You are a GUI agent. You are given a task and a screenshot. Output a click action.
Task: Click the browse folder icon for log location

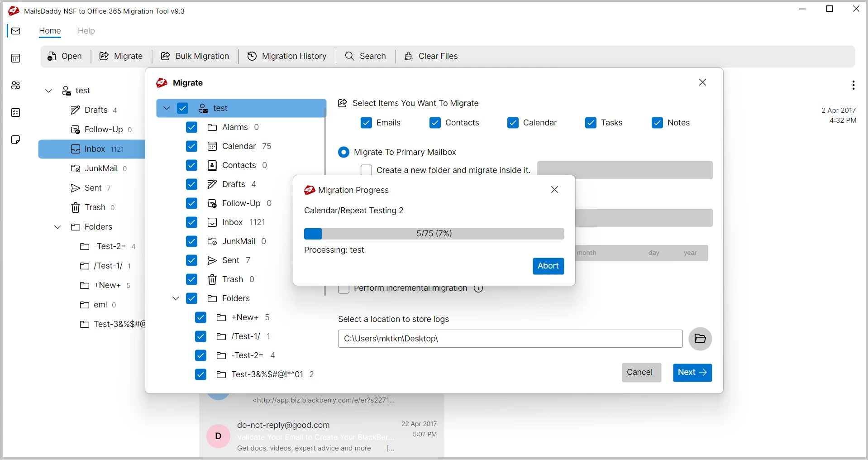point(700,339)
